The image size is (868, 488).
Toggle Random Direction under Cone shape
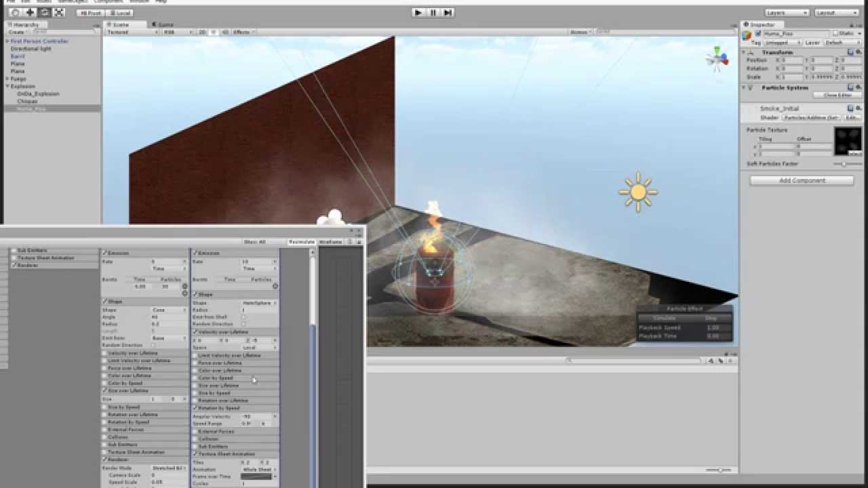pyautogui.click(x=153, y=345)
